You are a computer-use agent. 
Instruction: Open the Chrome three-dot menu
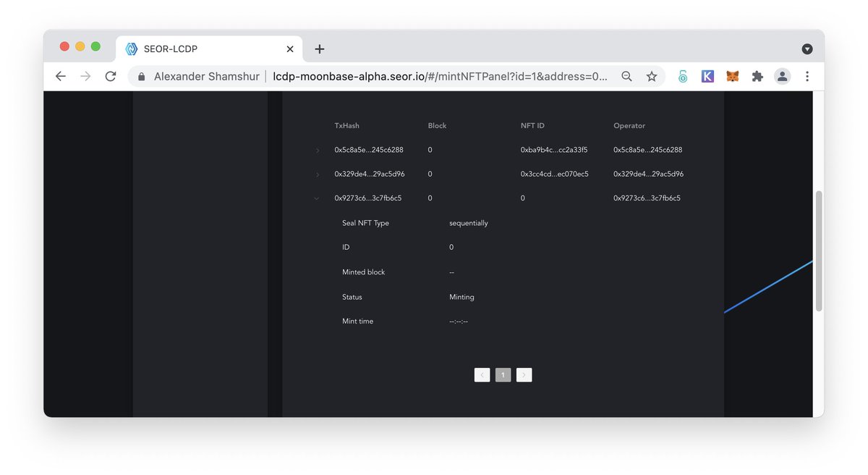(x=807, y=76)
